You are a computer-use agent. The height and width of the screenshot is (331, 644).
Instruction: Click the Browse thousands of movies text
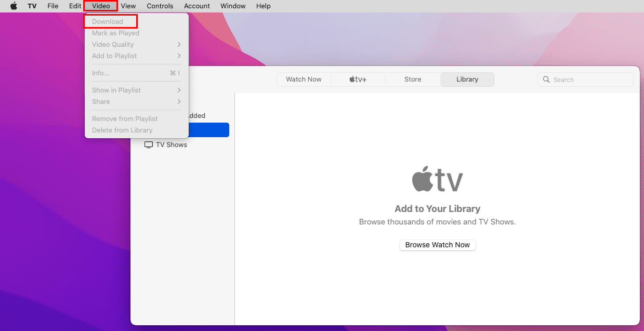(438, 222)
